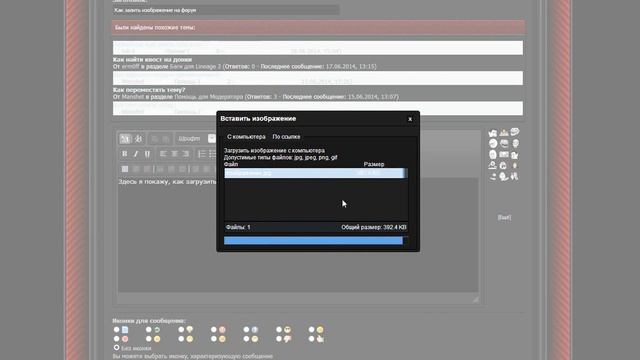
Task: Open the Помощь для Модератора section link
Action: pos(209,97)
